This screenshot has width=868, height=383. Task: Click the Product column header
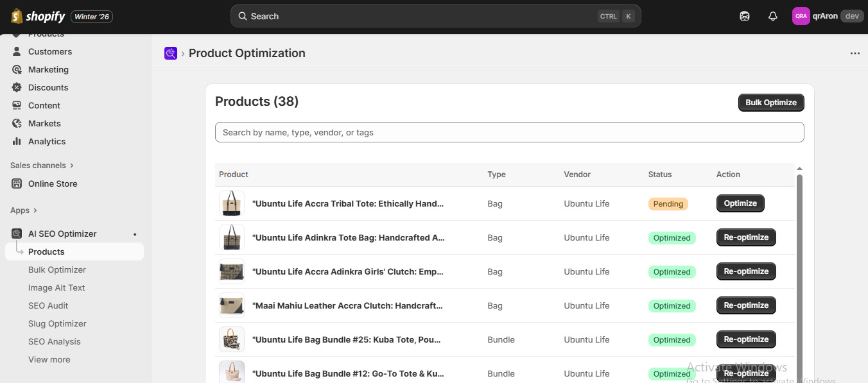click(x=234, y=174)
